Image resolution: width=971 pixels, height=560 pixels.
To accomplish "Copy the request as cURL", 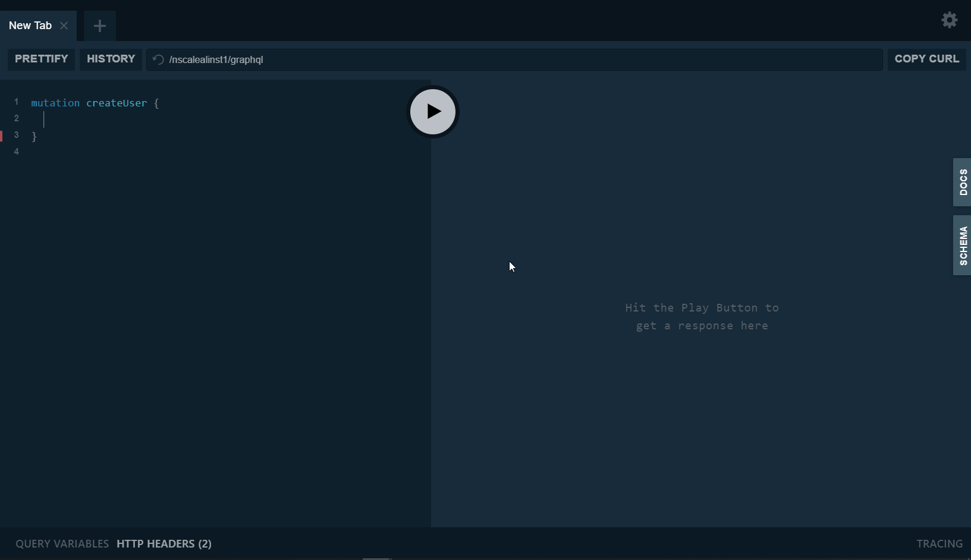I will point(926,59).
